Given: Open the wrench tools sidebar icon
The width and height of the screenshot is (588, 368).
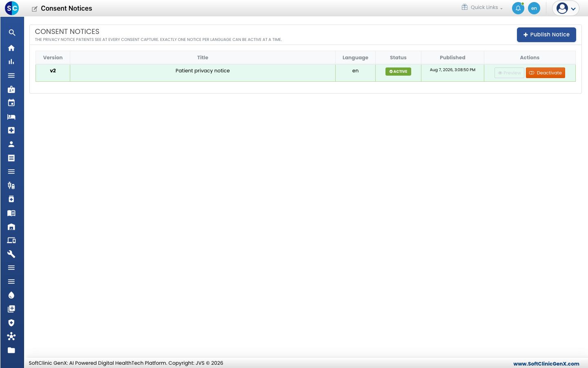Looking at the screenshot, I should 11,254.
